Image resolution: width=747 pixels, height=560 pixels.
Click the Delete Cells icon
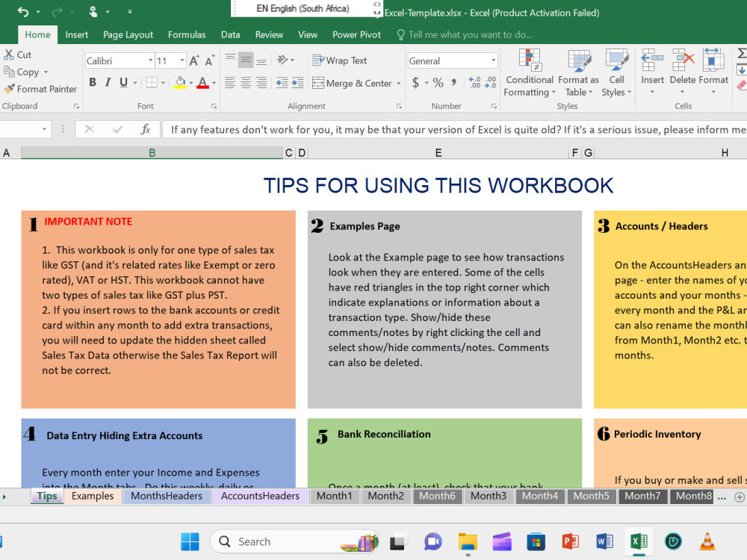pos(682,60)
